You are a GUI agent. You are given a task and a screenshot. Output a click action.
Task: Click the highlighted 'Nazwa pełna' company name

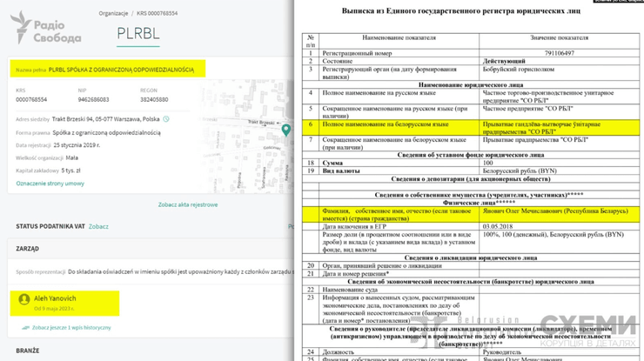click(x=121, y=69)
